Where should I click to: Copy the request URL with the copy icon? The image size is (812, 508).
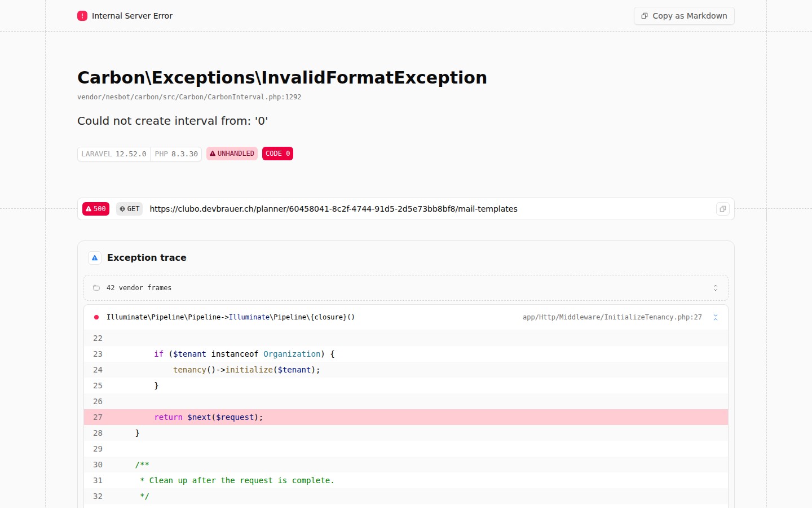click(x=722, y=209)
